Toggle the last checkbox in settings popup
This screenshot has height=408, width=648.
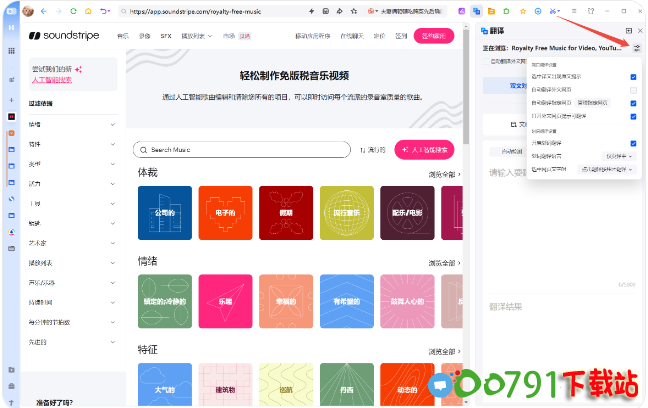pyautogui.click(x=633, y=143)
